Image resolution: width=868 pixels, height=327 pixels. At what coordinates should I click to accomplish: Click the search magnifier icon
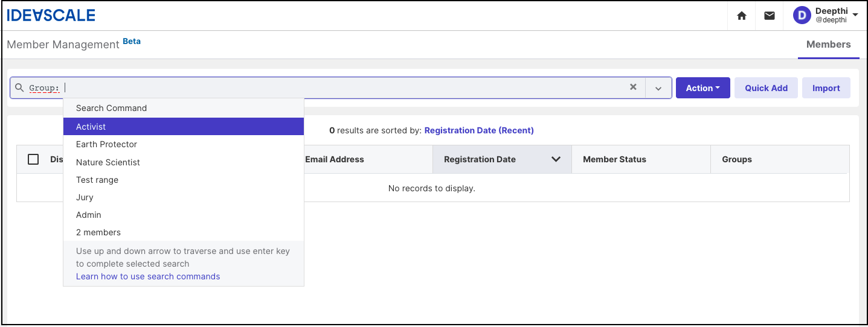point(19,87)
